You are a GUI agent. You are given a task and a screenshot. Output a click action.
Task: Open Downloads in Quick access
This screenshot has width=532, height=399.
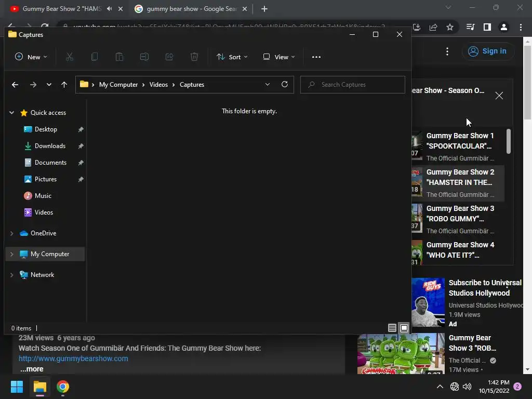[50, 146]
